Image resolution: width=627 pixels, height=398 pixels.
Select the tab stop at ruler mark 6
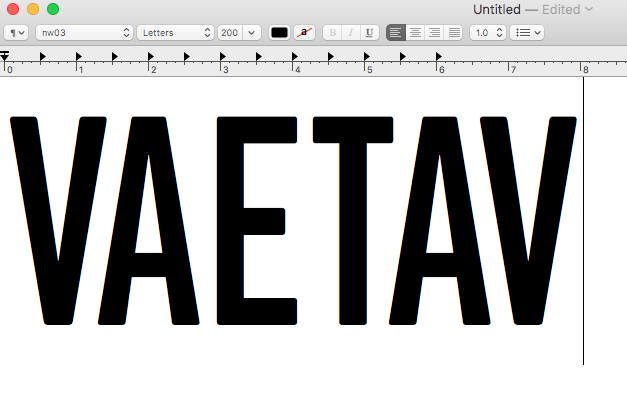pyautogui.click(x=439, y=56)
